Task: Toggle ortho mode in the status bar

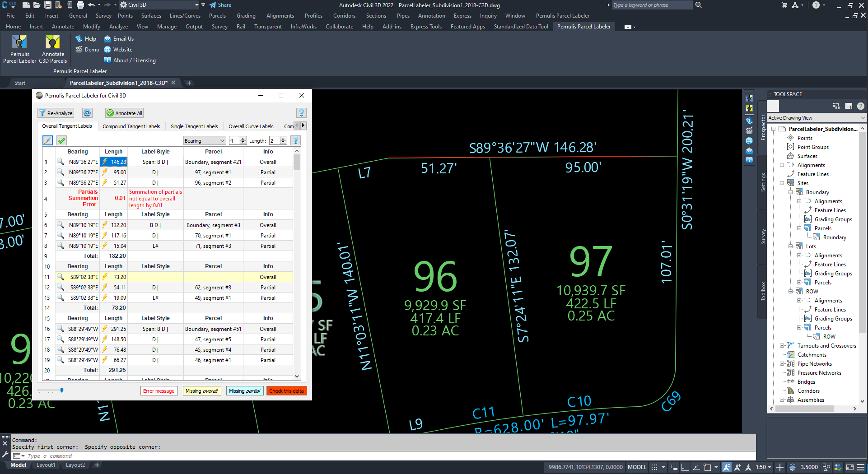Action: (x=685, y=467)
